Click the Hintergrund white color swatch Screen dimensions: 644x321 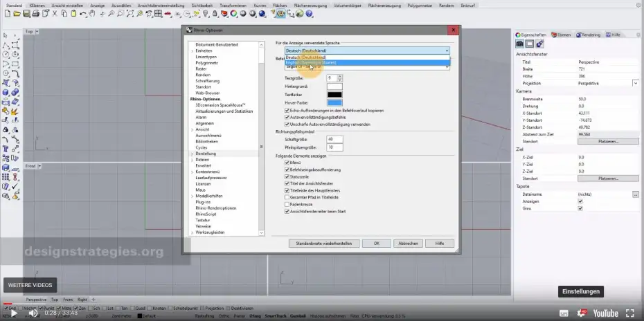(334, 86)
